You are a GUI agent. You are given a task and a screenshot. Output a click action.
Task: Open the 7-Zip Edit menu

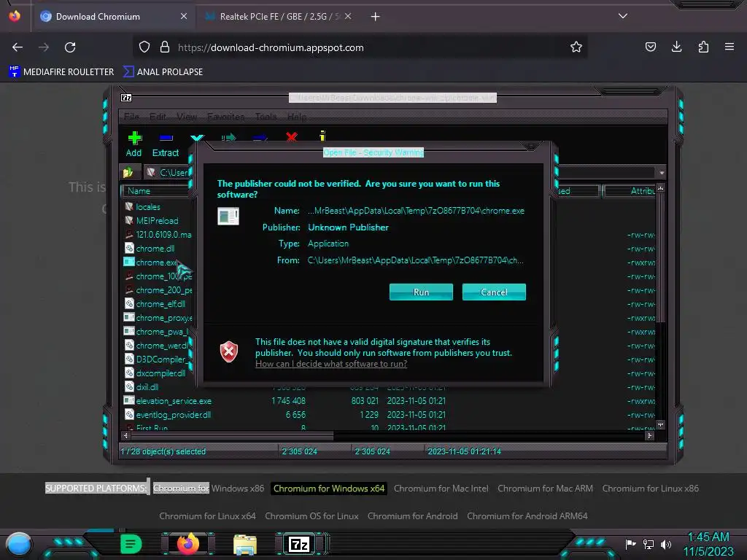pyautogui.click(x=158, y=117)
